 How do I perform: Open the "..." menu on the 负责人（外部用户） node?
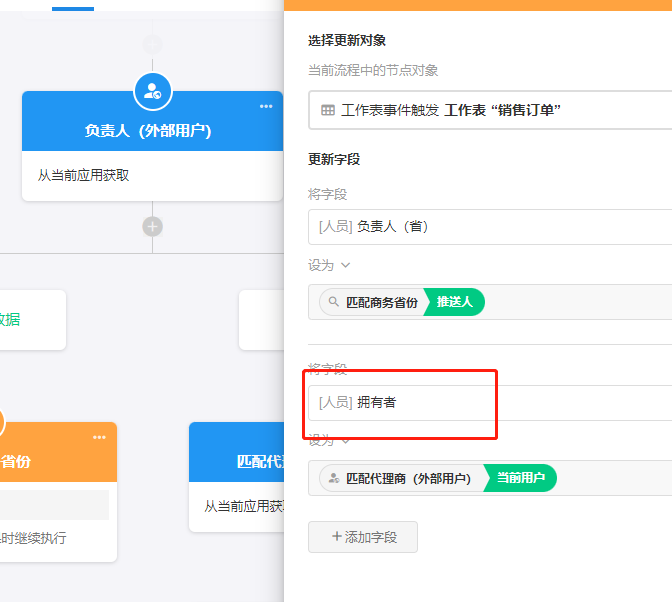pyautogui.click(x=266, y=107)
